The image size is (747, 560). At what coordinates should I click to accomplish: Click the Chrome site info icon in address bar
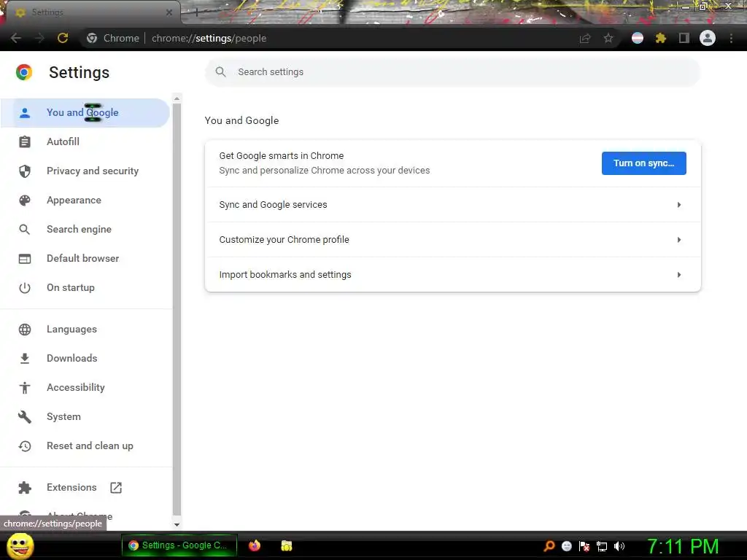tap(92, 38)
